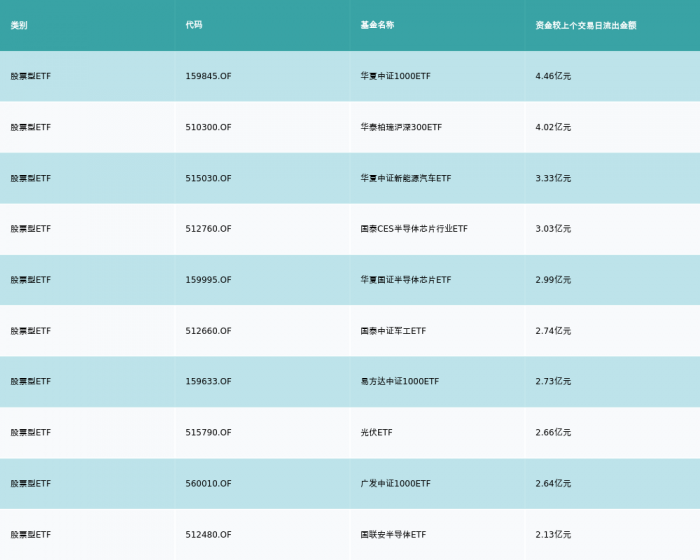Image resolution: width=700 pixels, height=560 pixels.
Task: Click 股票型ETF in the 515790.OF row
Action: (x=31, y=433)
